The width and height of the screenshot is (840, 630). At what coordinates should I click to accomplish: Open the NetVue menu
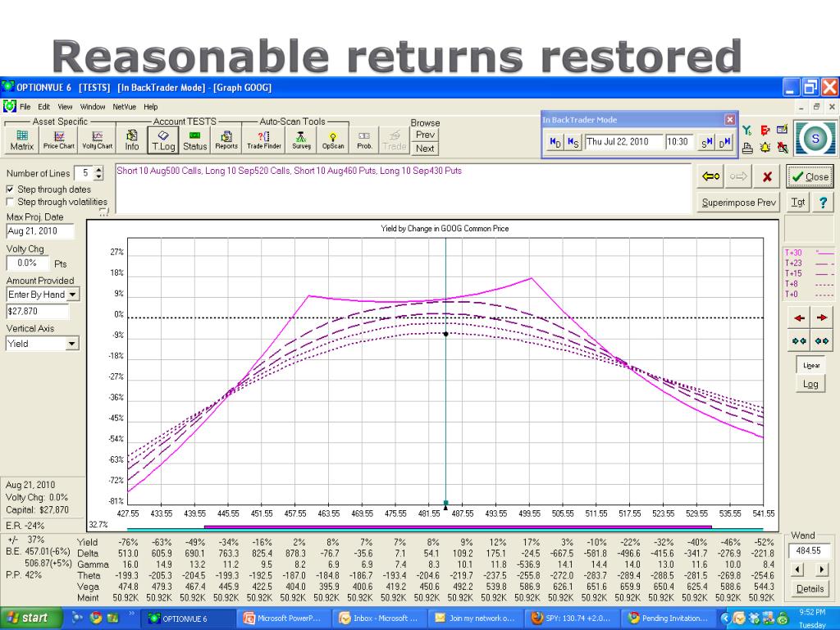point(125,107)
